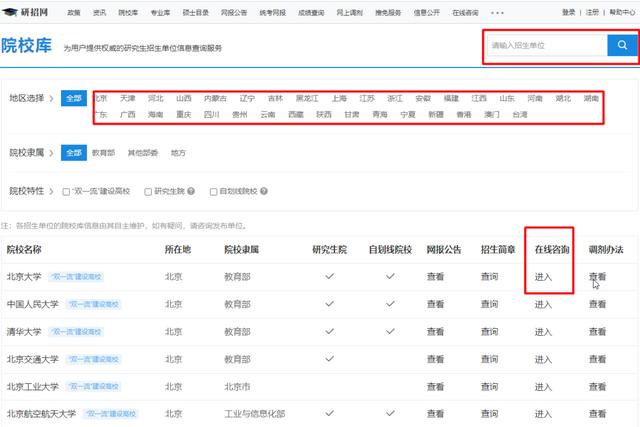Click 进入 在线咨询 for 清华大学
This screenshot has width=640, height=427.
point(543,332)
